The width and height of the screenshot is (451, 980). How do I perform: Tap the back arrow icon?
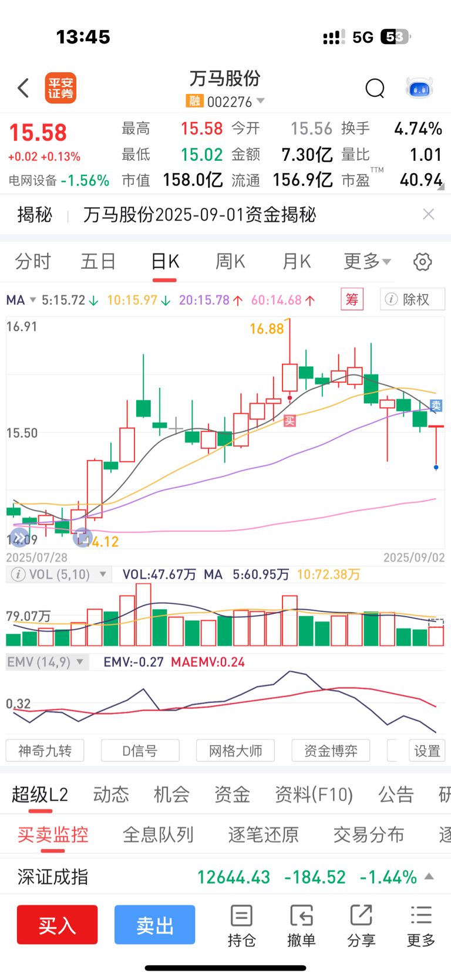[x=23, y=89]
